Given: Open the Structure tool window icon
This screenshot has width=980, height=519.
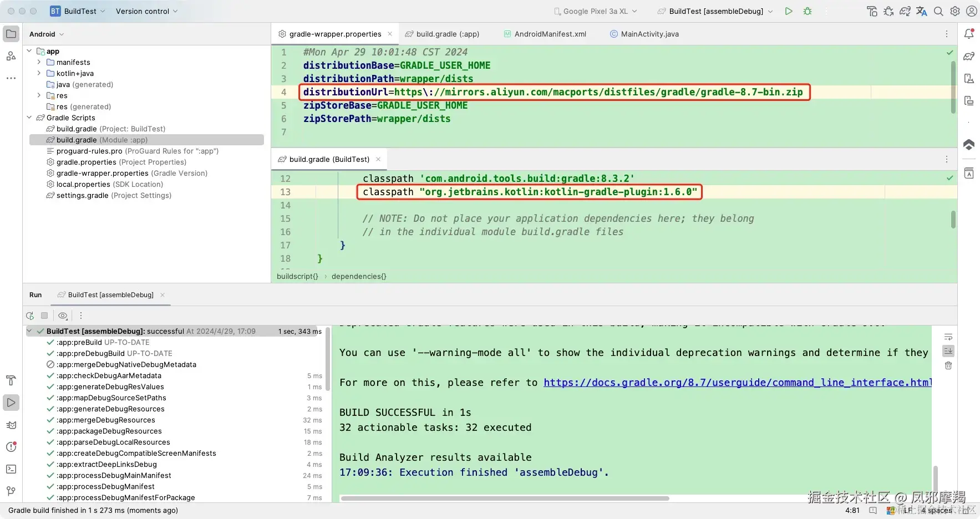Looking at the screenshot, I should [x=11, y=56].
